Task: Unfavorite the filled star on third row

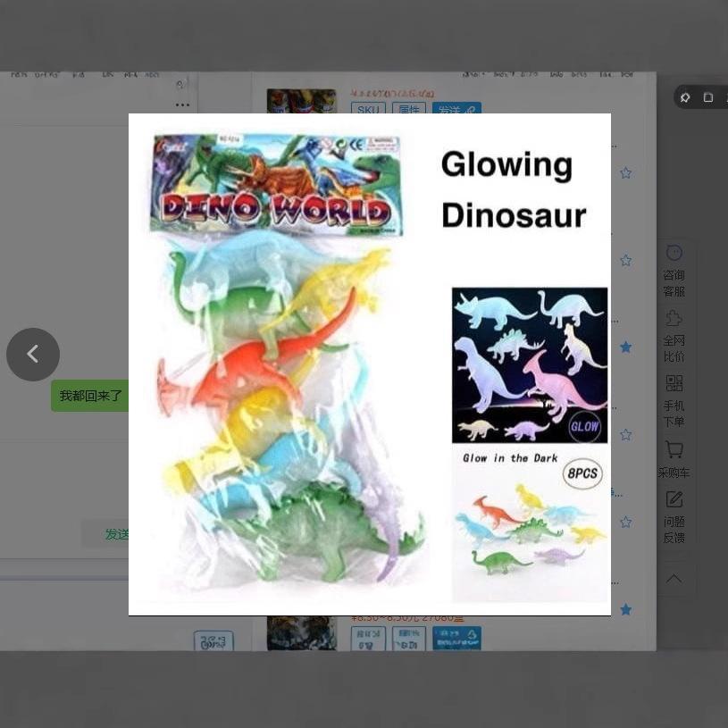Action: click(x=625, y=347)
